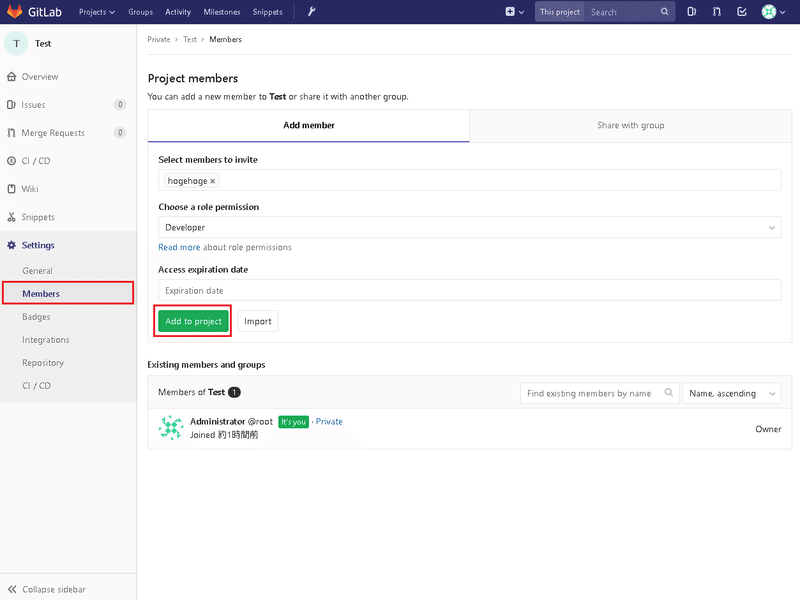Viewport: 800px width, 600px height.
Task: Click the Private link beside Administrator
Action: (x=329, y=421)
